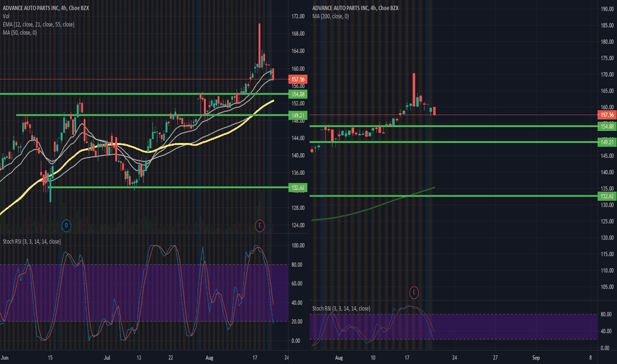Select the 149.21 green level label on left chart
Screen dimensions: 617x364
point(298,115)
